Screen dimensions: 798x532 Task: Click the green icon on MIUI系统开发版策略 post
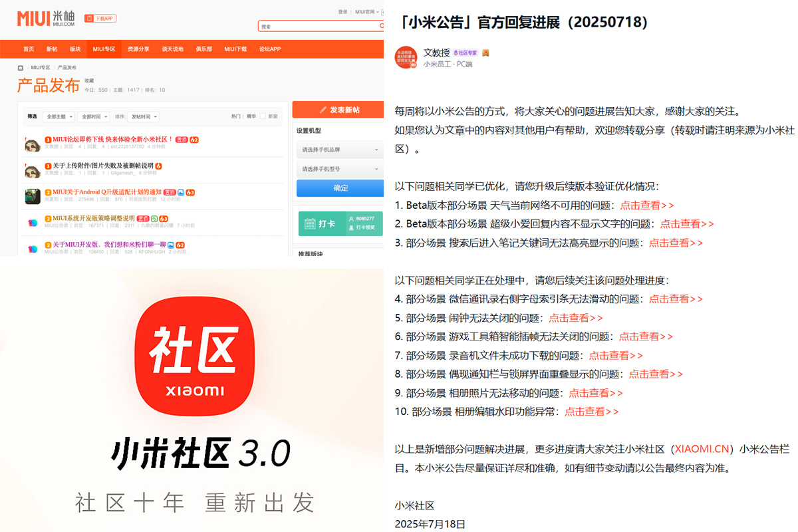click(155, 218)
